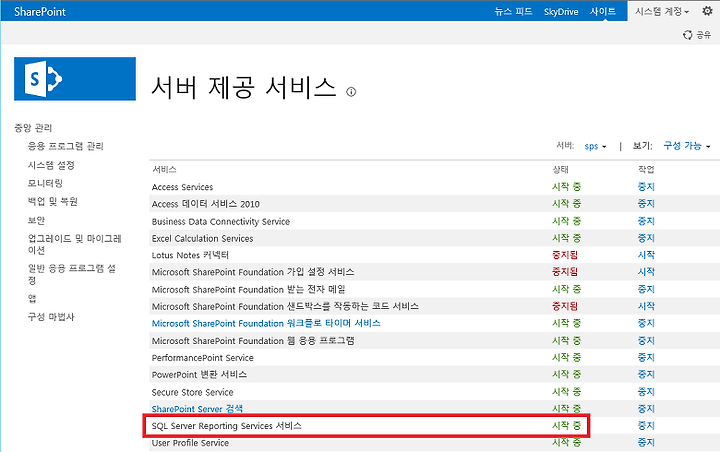This screenshot has width=720, height=452.
Task: Stop Excel Calculation Services
Action: click(646, 238)
